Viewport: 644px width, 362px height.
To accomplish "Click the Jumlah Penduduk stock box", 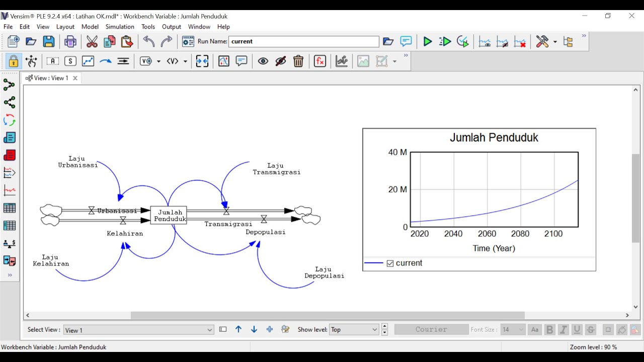I will pyautogui.click(x=169, y=215).
